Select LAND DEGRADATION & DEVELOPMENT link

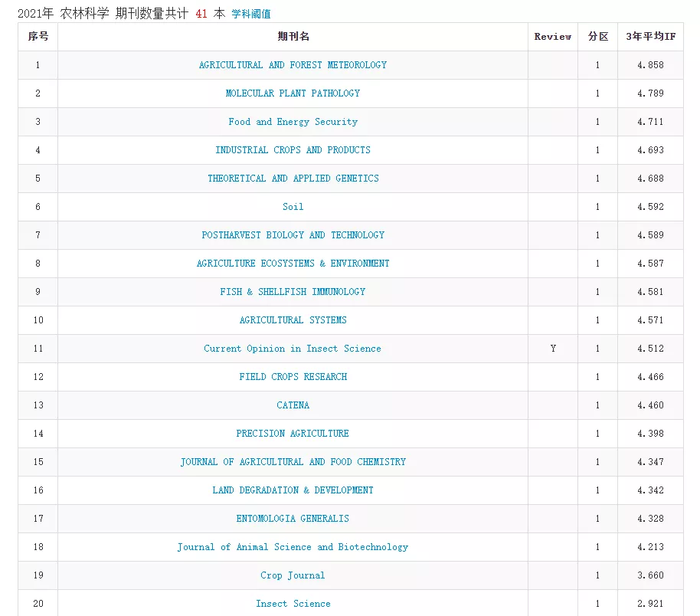(x=293, y=490)
